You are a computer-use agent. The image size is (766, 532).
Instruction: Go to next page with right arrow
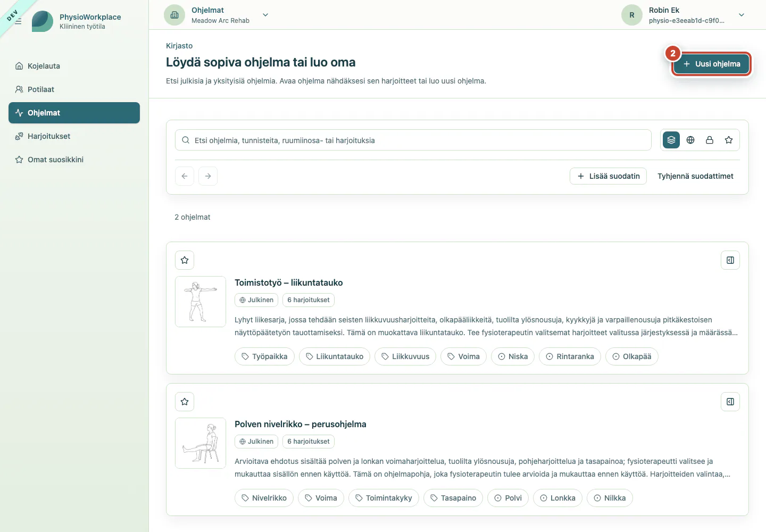click(208, 176)
